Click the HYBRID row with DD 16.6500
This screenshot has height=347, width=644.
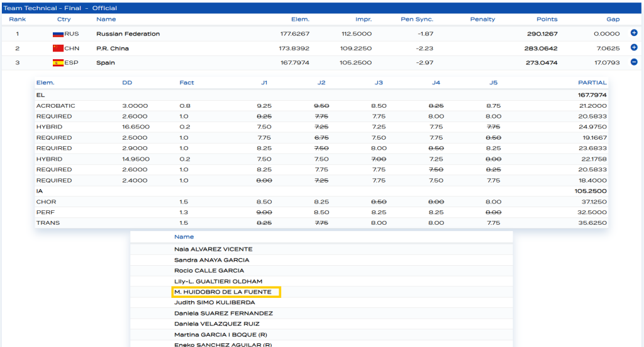pos(321,127)
